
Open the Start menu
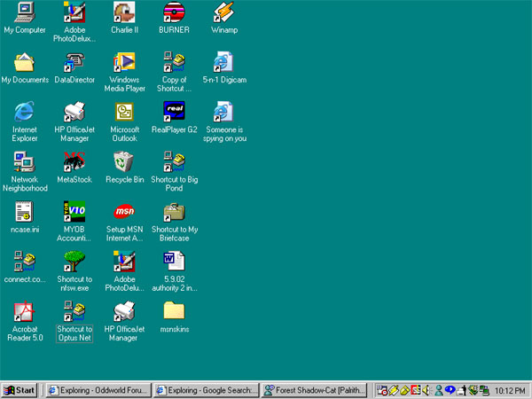[20, 389]
